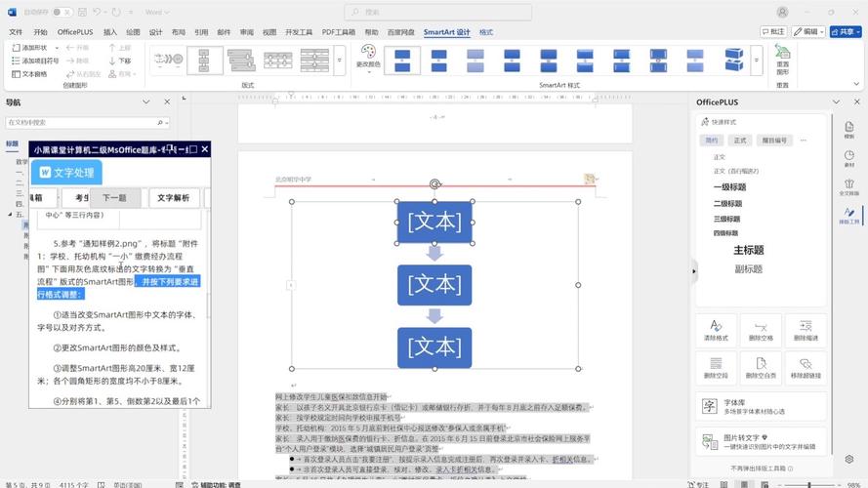Open the user account icon
868x488 pixels.
(x=782, y=12)
